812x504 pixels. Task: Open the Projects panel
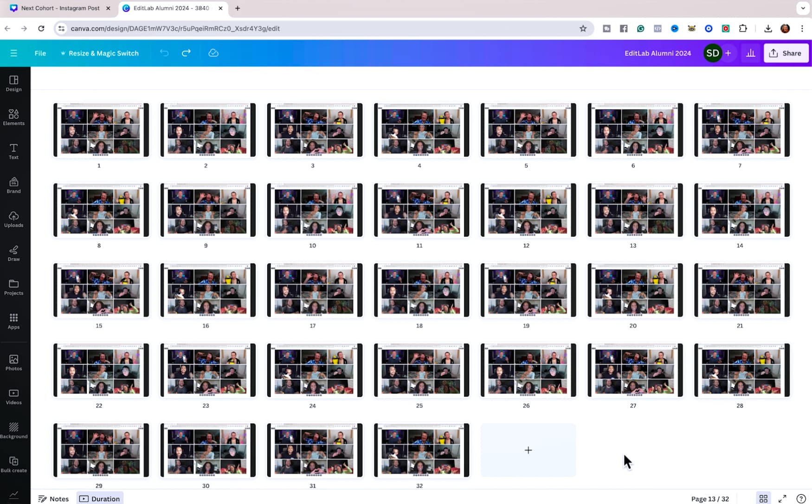[13, 287]
